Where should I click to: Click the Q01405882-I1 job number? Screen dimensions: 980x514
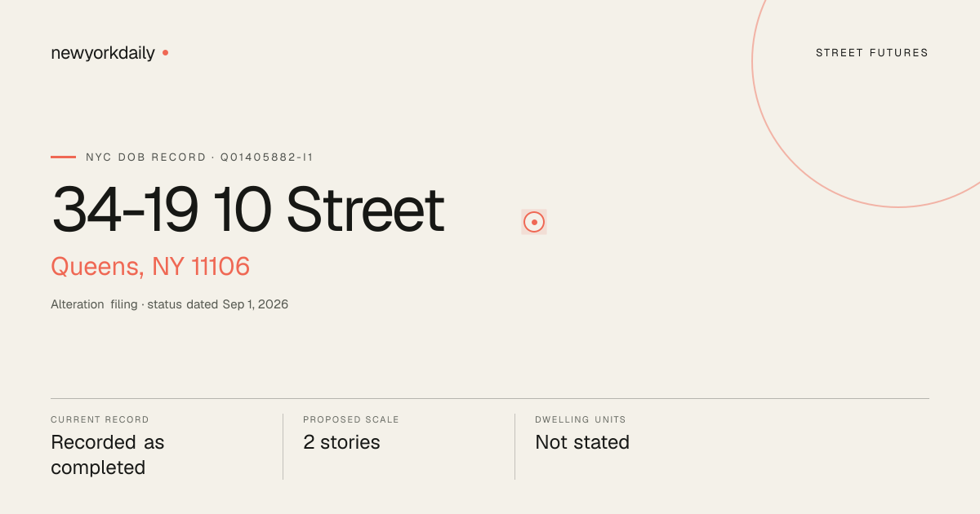[x=267, y=157]
